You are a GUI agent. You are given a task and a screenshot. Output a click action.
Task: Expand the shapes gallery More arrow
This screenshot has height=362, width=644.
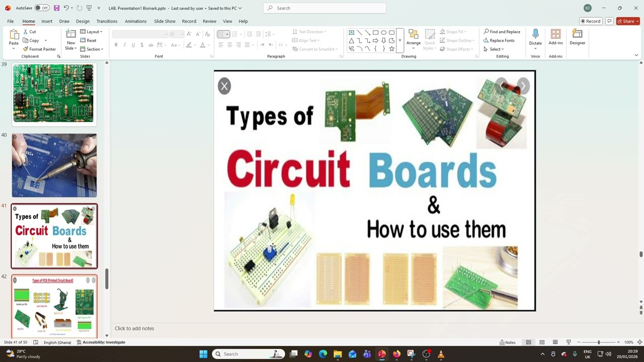pyautogui.click(x=400, y=40)
